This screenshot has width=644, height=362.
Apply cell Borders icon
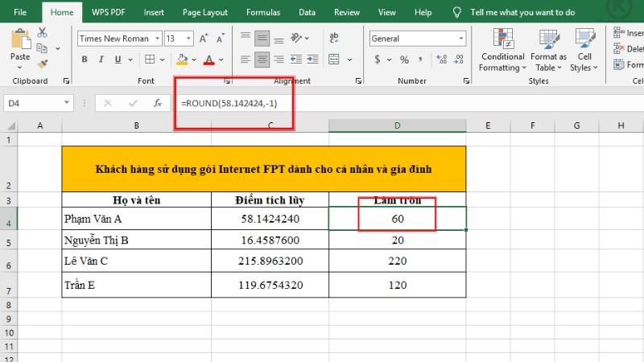point(150,60)
